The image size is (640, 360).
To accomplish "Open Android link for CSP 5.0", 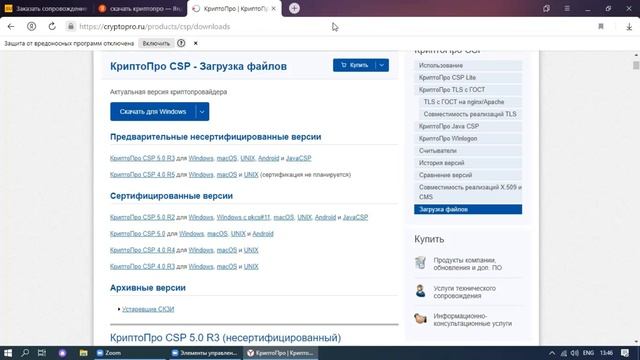I will pyautogui.click(x=263, y=234).
